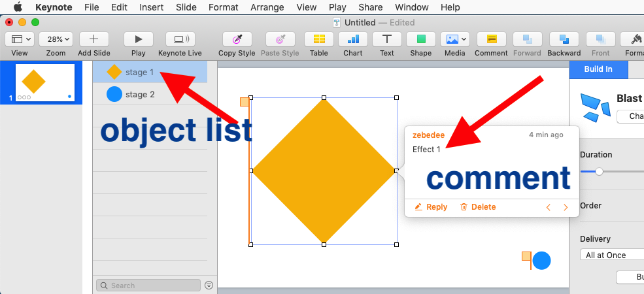
Task: Open the Play menu
Action: 337,7
